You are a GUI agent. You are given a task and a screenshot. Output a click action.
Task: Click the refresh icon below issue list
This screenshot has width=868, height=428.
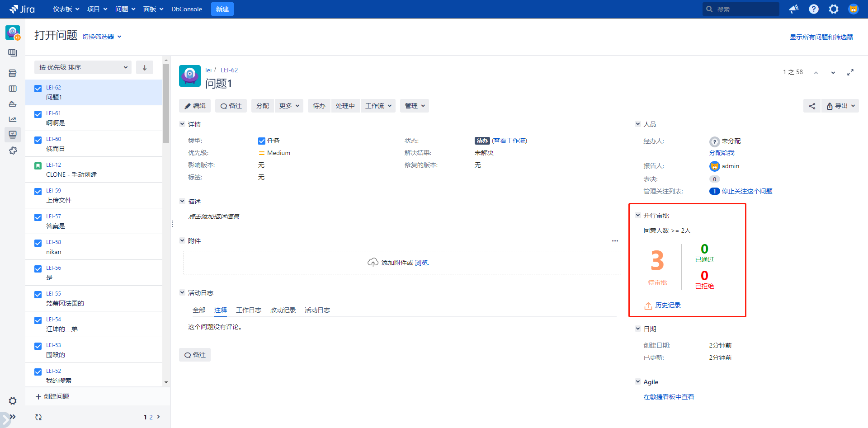38,417
